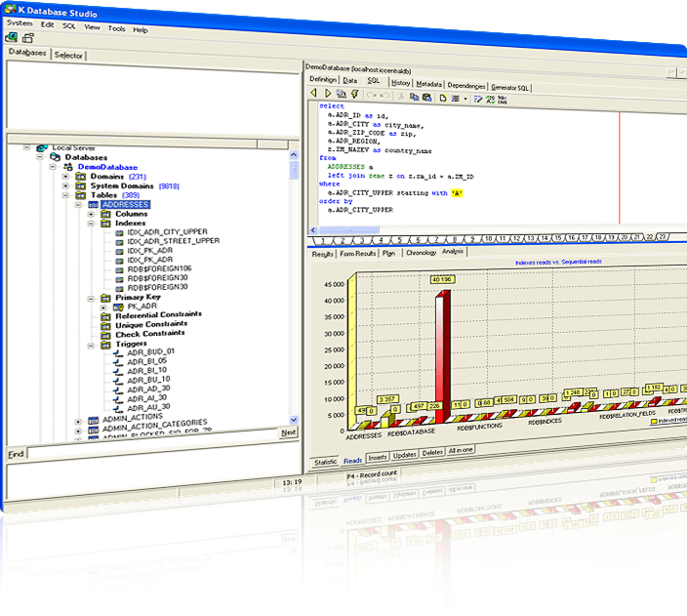This screenshot has width=687, height=616.
Task: Select the IDX_ADR_STREET_UPPER index
Action: 173,240
